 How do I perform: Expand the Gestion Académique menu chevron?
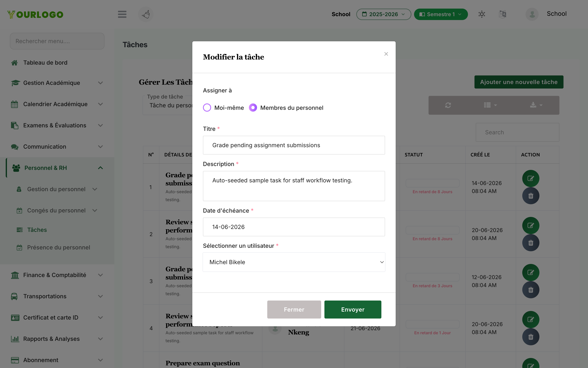coord(100,83)
